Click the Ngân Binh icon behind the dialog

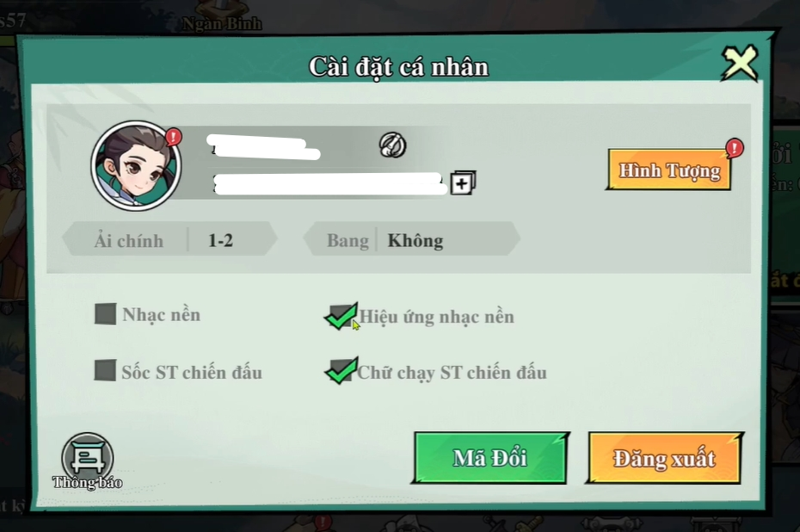pyautogui.click(x=222, y=16)
